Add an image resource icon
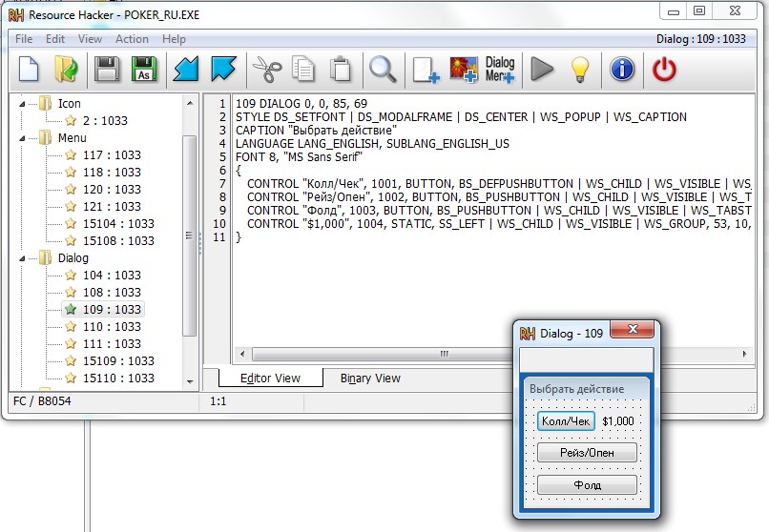The image size is (769, 532). point(464,69)
